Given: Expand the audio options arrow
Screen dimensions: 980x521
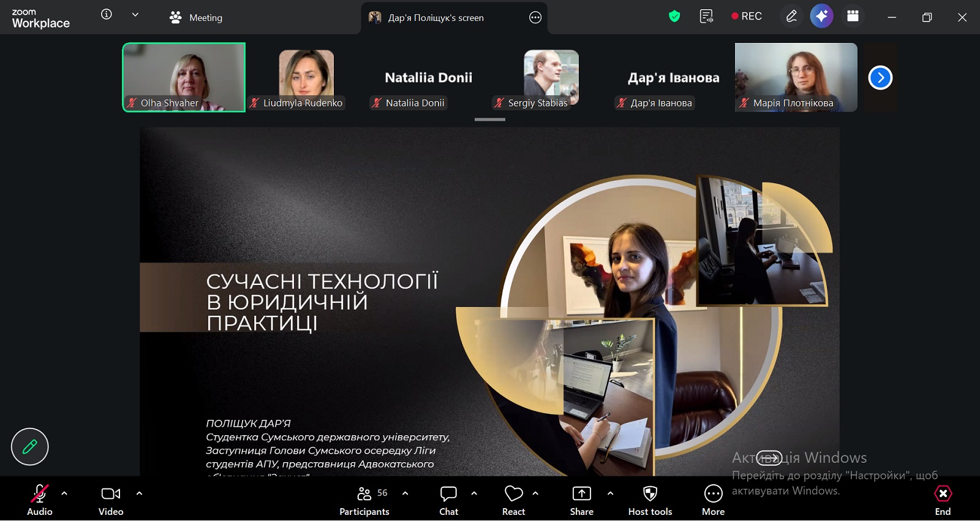Looking at the screenshot, I should click(64, 493).
